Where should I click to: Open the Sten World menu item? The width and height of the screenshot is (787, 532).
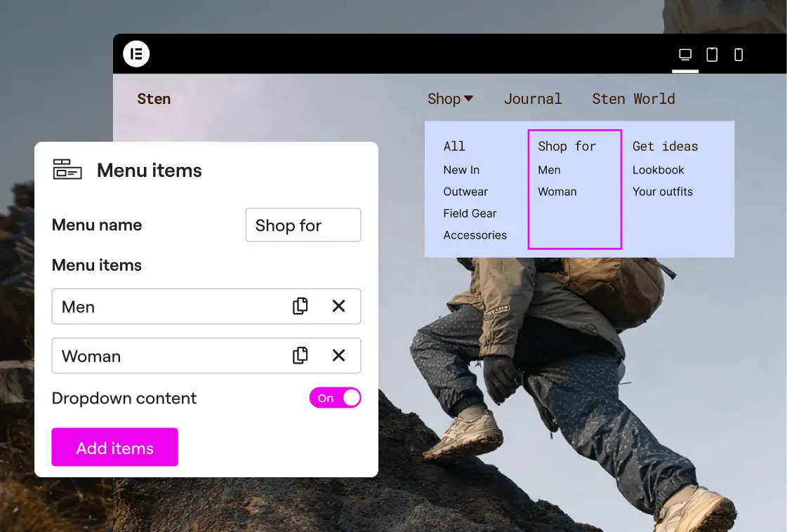(x=633, y=99)
